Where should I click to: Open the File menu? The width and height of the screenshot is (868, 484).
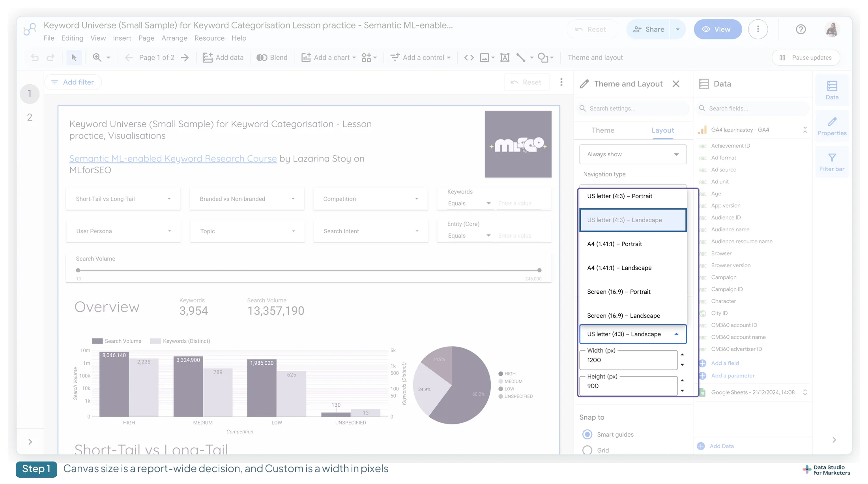(x=49, y=38)
